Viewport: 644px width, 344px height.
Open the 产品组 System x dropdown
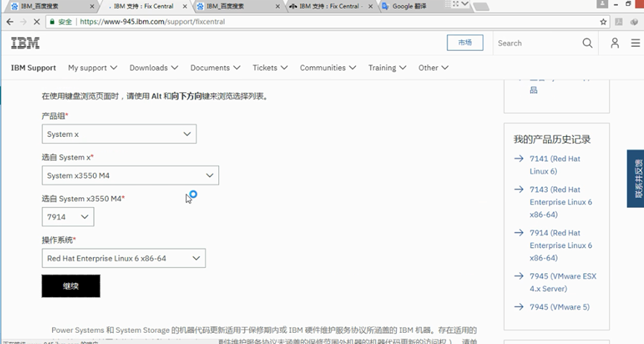119,134
